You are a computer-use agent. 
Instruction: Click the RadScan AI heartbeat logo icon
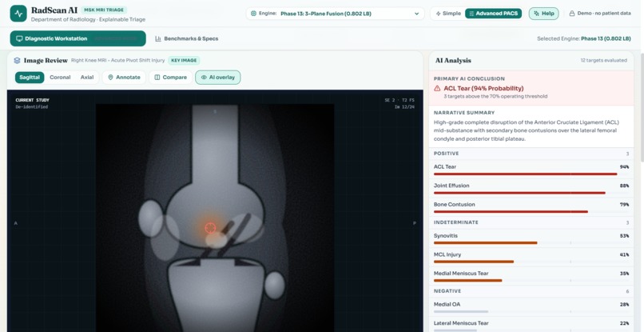point(18,14)
